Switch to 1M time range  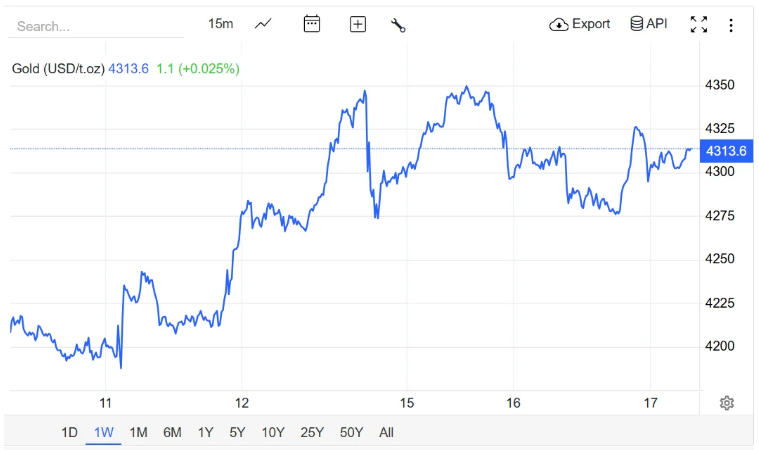coord(138,432)
